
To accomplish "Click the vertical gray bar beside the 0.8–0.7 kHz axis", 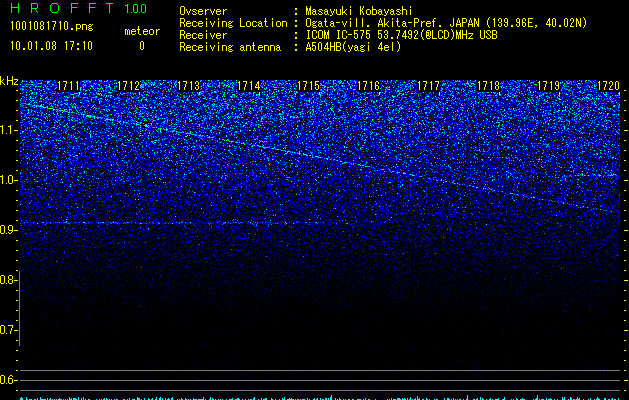I will [19, 308].
